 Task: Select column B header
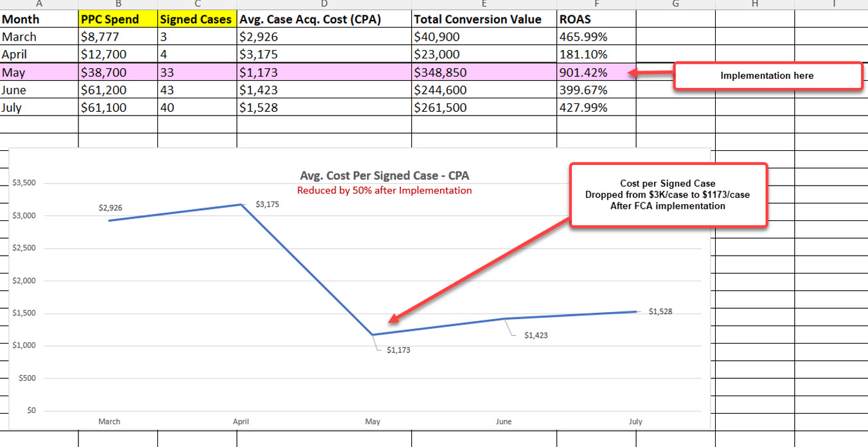tap(118, 4)
